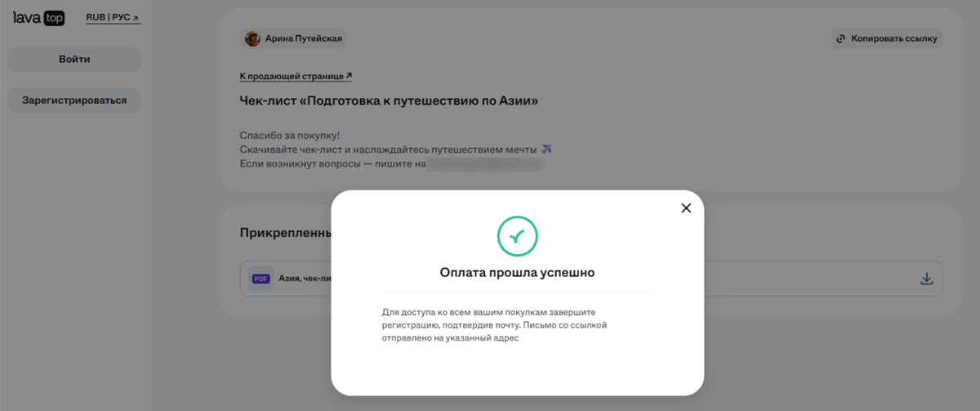Open the lava.top logo home link

click(38, 17)
